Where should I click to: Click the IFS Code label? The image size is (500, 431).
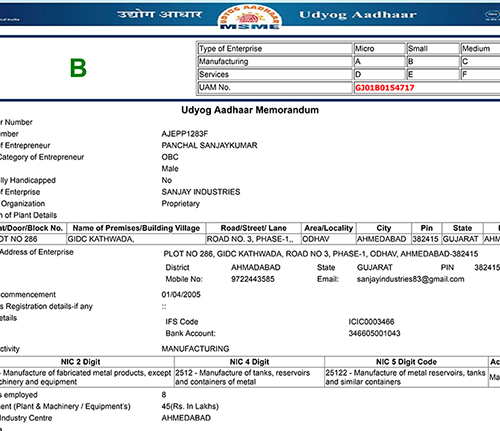tap(182, 322)
